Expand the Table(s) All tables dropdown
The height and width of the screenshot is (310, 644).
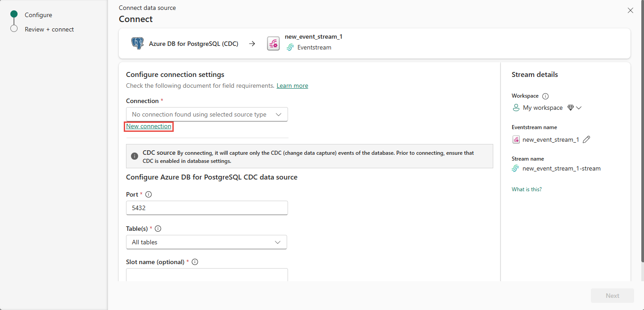pos(207,242)
